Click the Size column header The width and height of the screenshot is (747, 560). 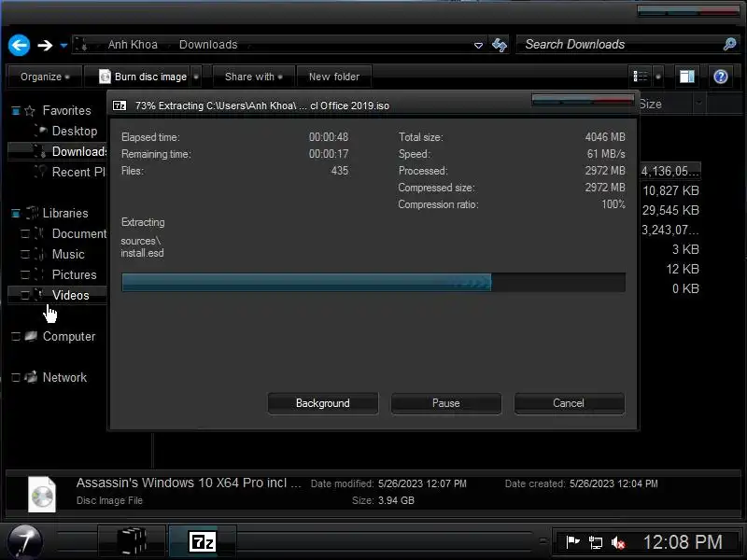coord(665,105)
